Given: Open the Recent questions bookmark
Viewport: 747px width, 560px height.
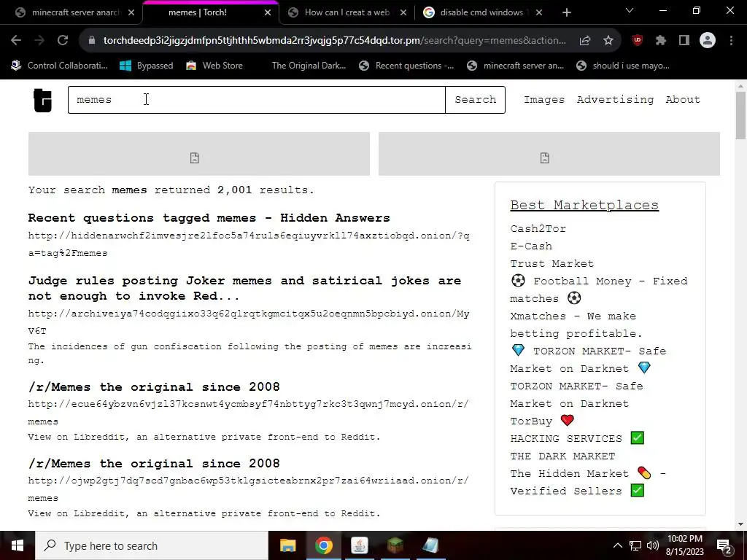Looking at the screenshot, I should point(406,66).
